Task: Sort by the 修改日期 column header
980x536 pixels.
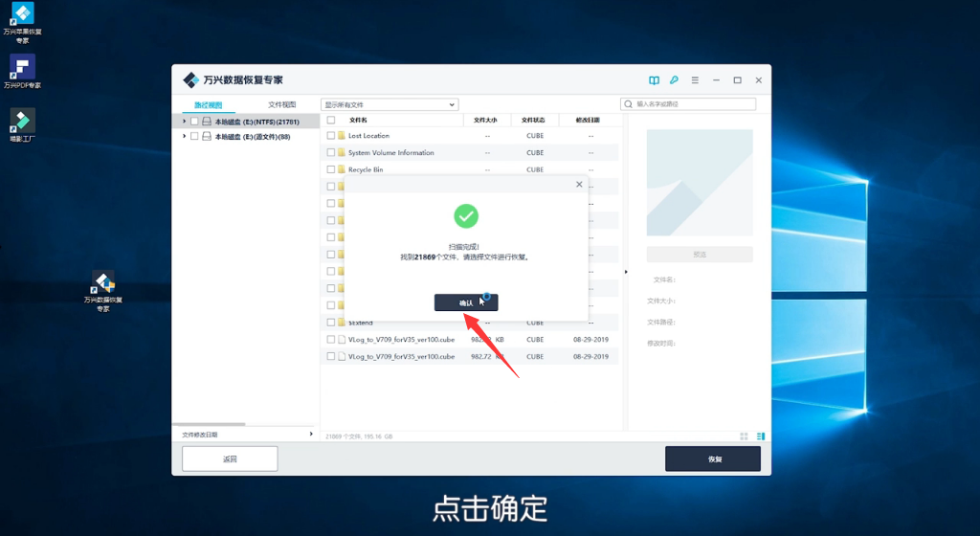Action: (x=588, y=120)
